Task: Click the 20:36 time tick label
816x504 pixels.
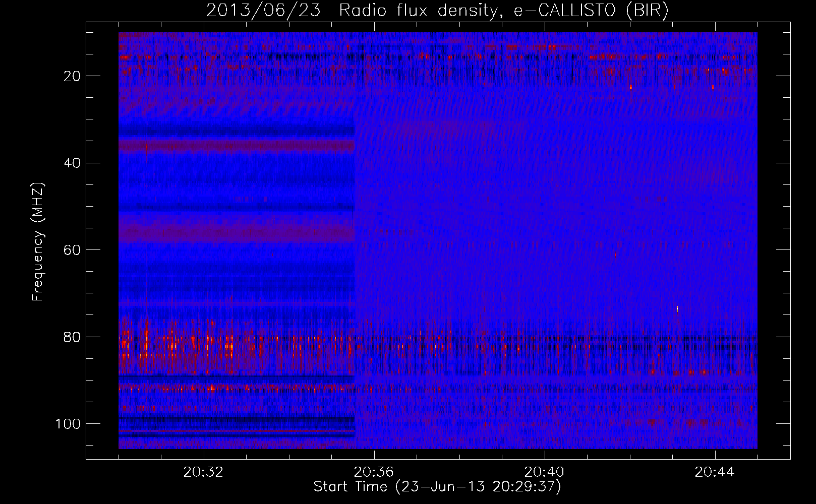Action: tap(374, 472)
